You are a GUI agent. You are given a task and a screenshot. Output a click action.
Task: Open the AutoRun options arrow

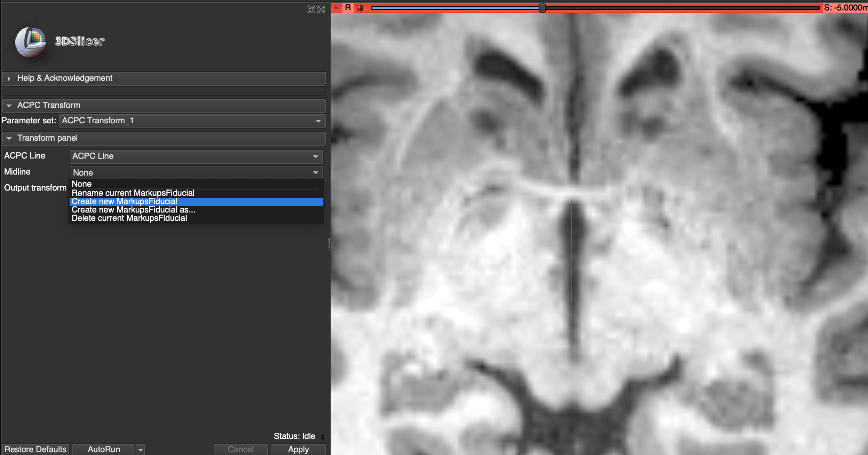pos(140,449)
